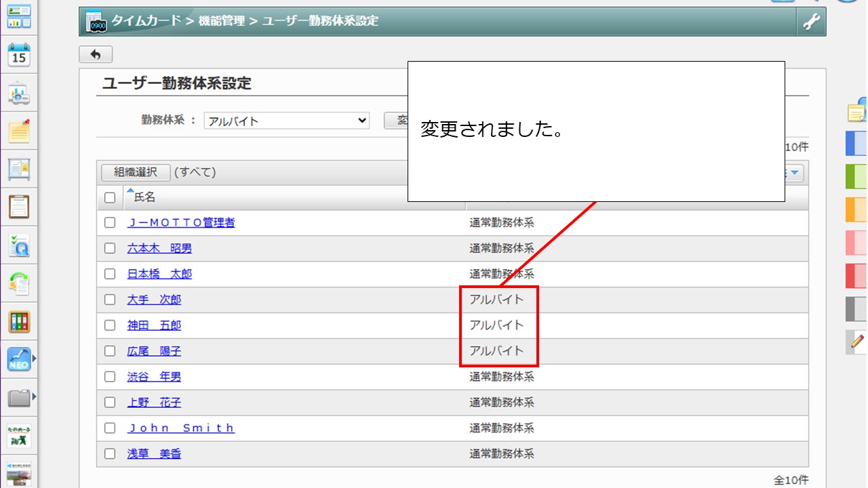Sort by the 氏名 column header

point(144,197)
